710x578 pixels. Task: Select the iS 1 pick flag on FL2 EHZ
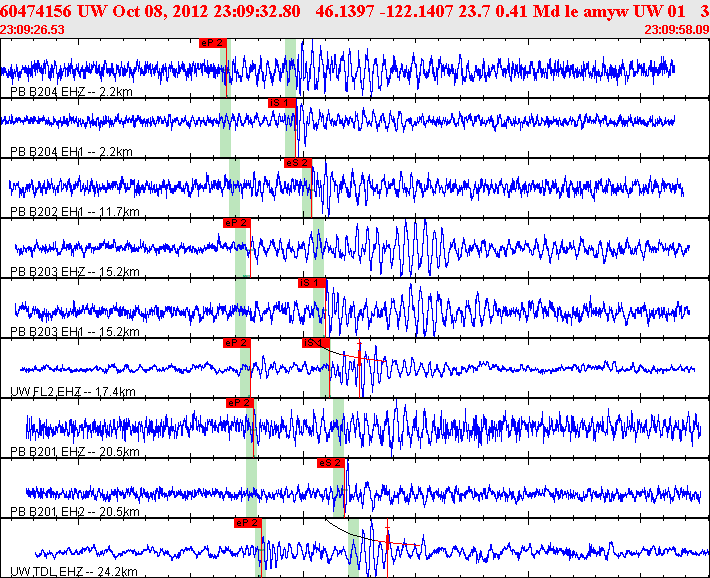tap(316, 343)
